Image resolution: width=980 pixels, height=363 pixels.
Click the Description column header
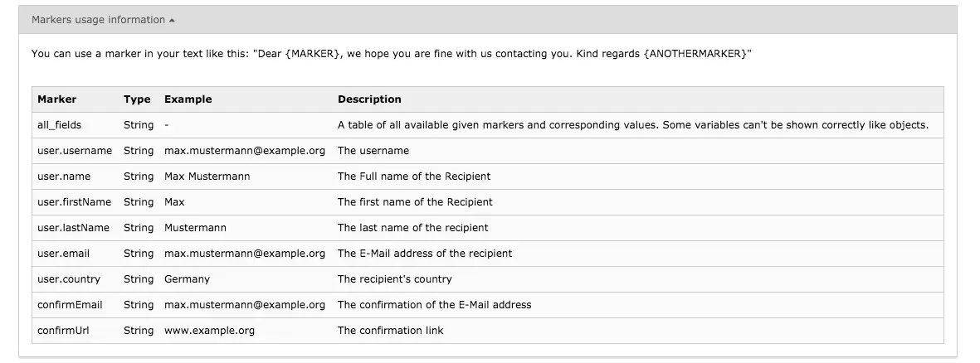369,99
